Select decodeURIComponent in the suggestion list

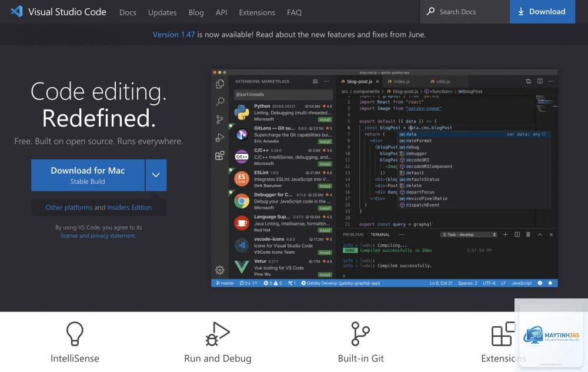pos(473,167)
